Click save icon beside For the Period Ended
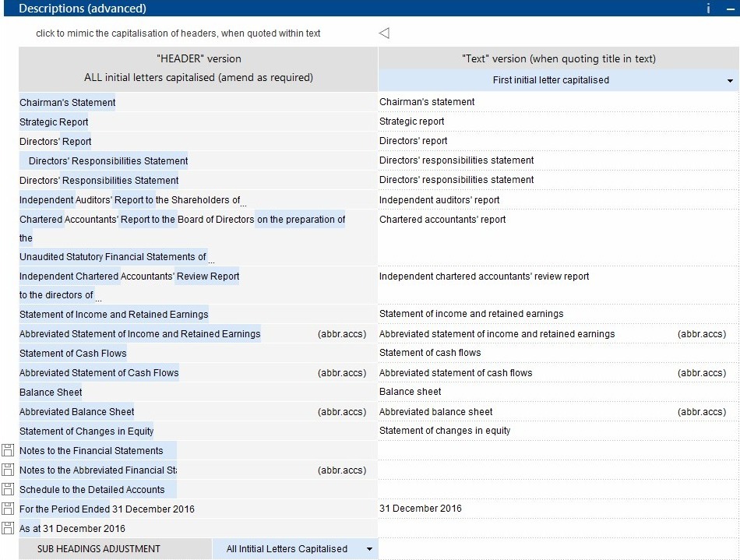The image size is (740, 560). coord(8,509)
